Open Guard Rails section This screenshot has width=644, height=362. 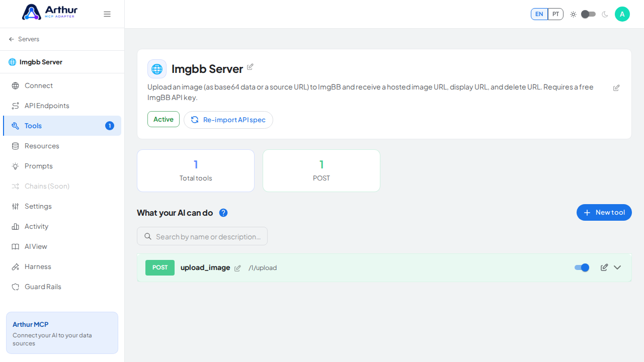pyautogui.click(x=62, y=287)
